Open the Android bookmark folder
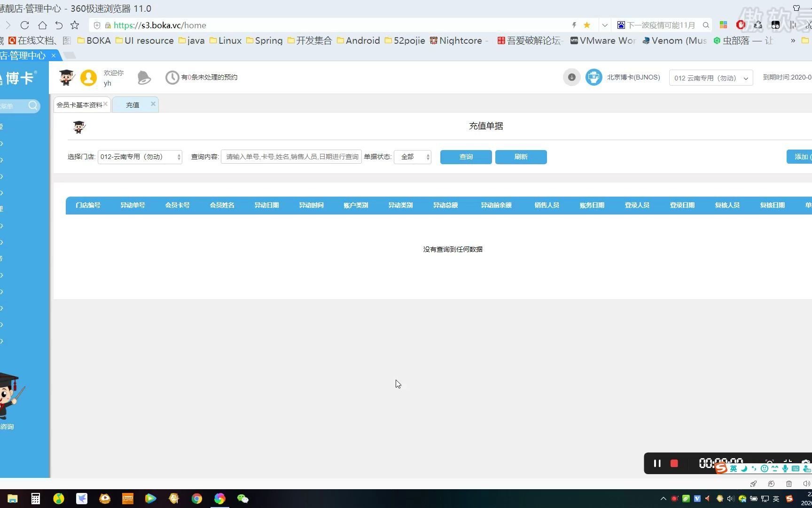 pos(359,41)
